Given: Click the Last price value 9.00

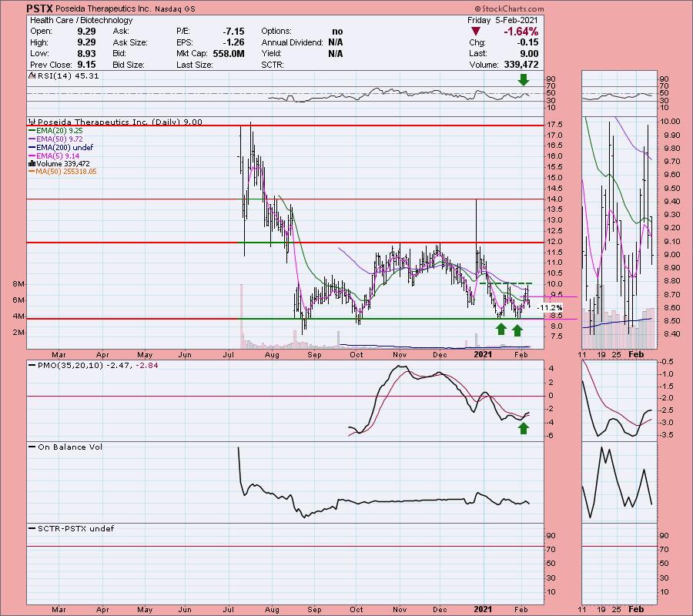Looking at the screenshot, I should tap(529, 53).
